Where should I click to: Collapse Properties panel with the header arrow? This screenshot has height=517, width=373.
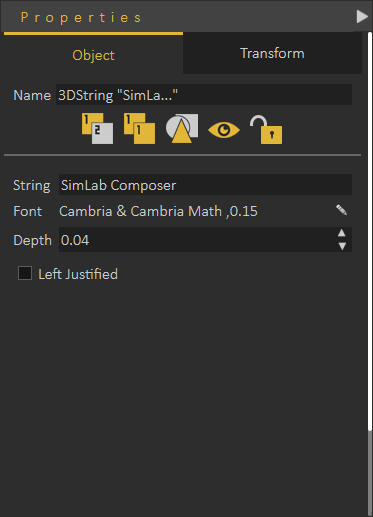point(362,16)
